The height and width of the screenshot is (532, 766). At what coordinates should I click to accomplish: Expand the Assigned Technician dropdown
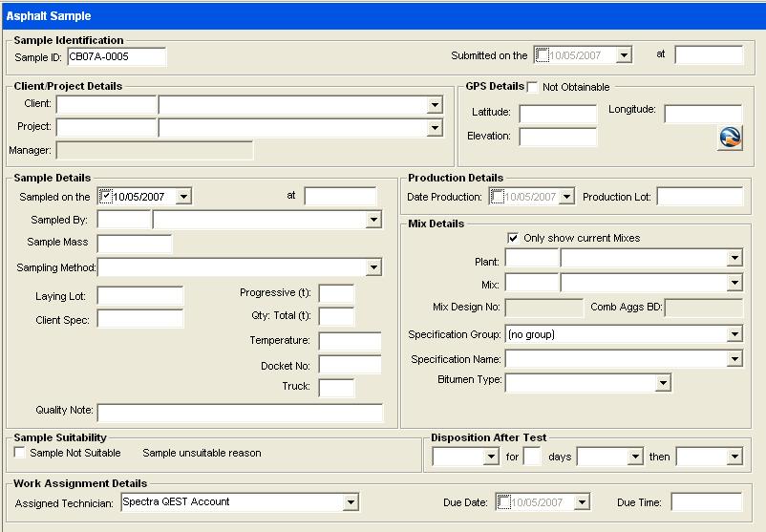(x=351, y=502)
